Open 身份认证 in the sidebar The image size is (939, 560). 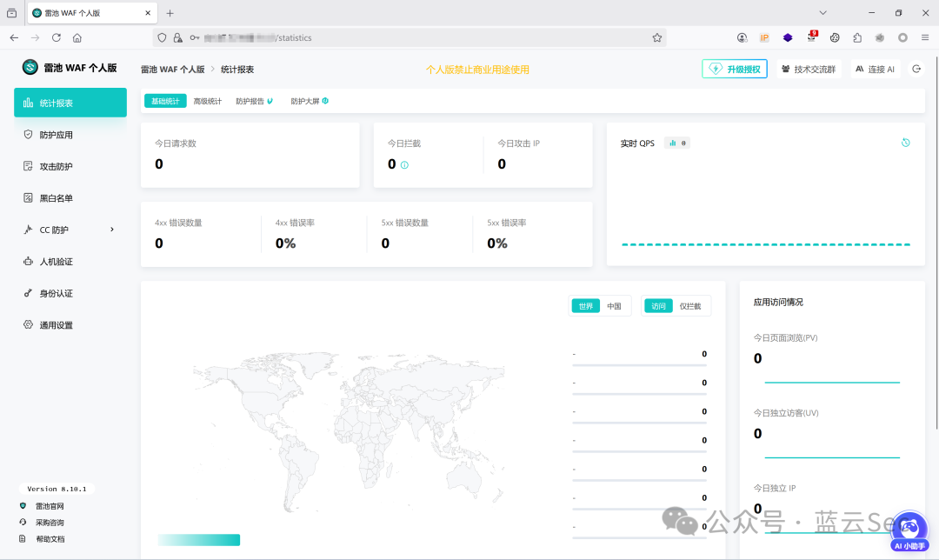pos(70,293)
